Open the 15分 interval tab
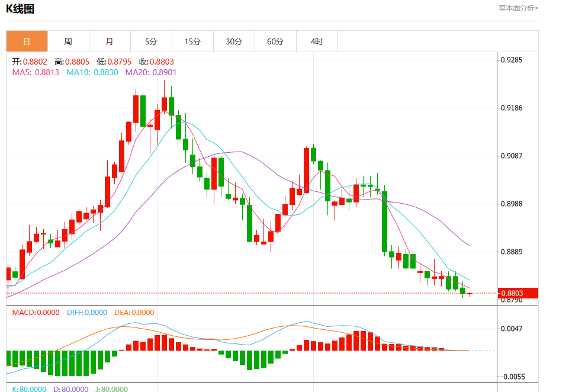The image size is (569, 392). 192,41
